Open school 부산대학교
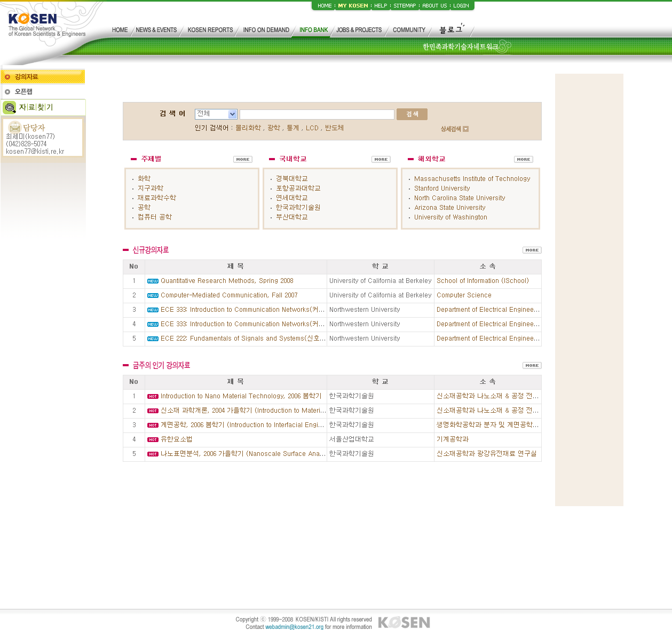672x630 pixels. (x=292, y=217)
